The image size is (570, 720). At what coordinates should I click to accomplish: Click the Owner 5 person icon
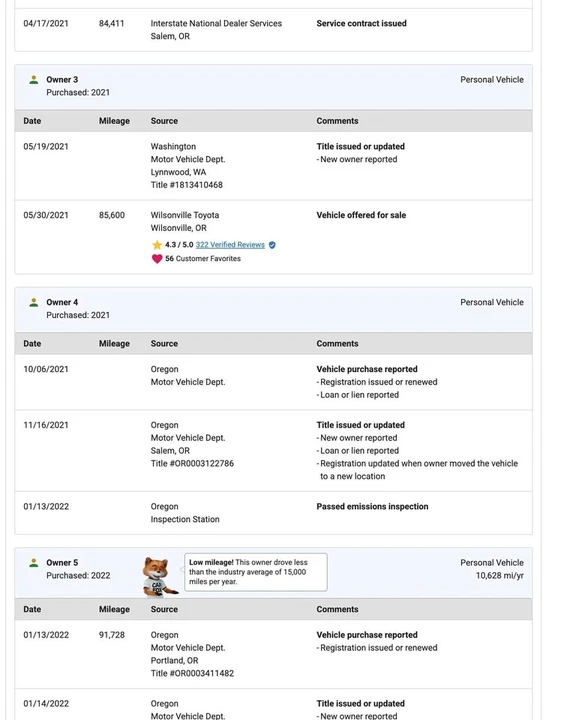coord(34,563)
